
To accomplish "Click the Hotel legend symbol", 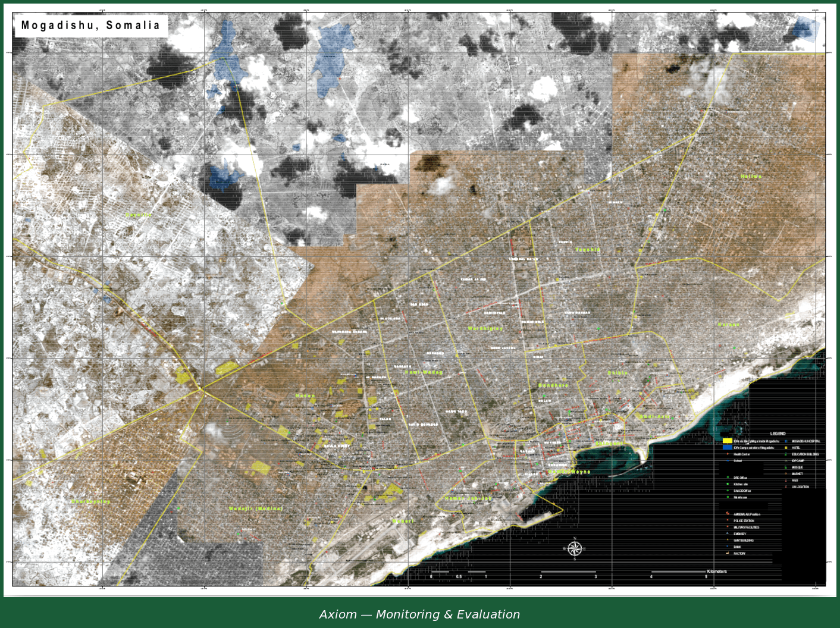I will (786, 448).
